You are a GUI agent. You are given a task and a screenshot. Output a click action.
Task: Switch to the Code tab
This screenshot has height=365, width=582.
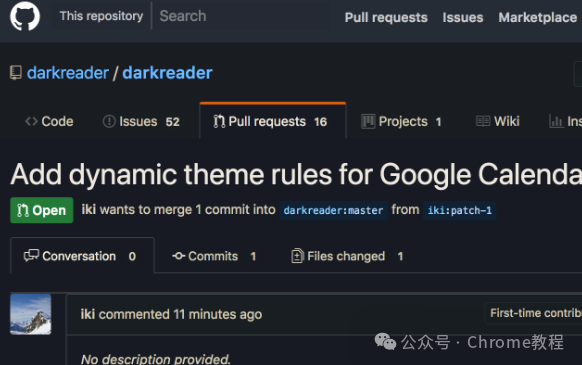pos(49,121)
